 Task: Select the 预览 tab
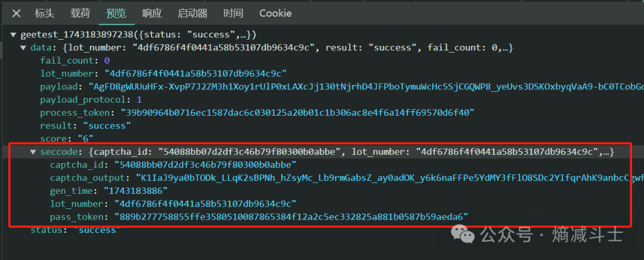coord(116,13)
